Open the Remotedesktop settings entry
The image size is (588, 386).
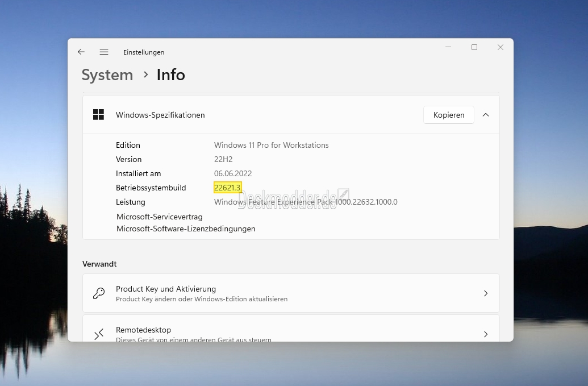(x=291, y=329)
